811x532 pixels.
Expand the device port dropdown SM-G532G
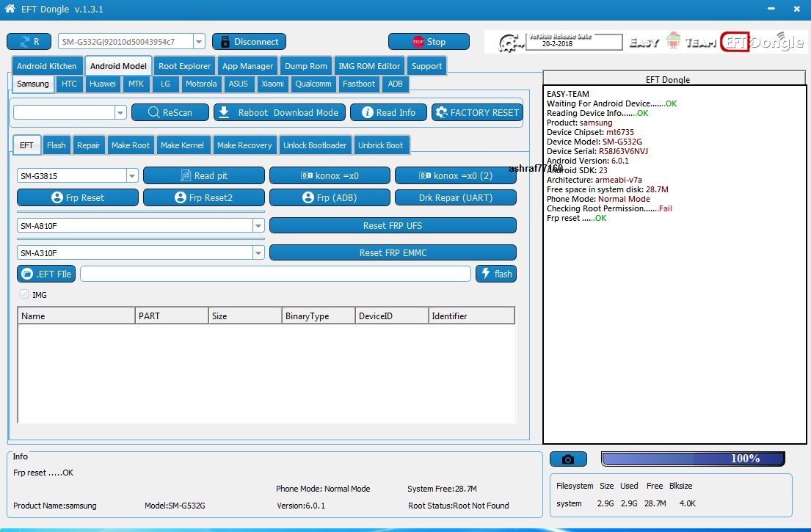[199, 41]
